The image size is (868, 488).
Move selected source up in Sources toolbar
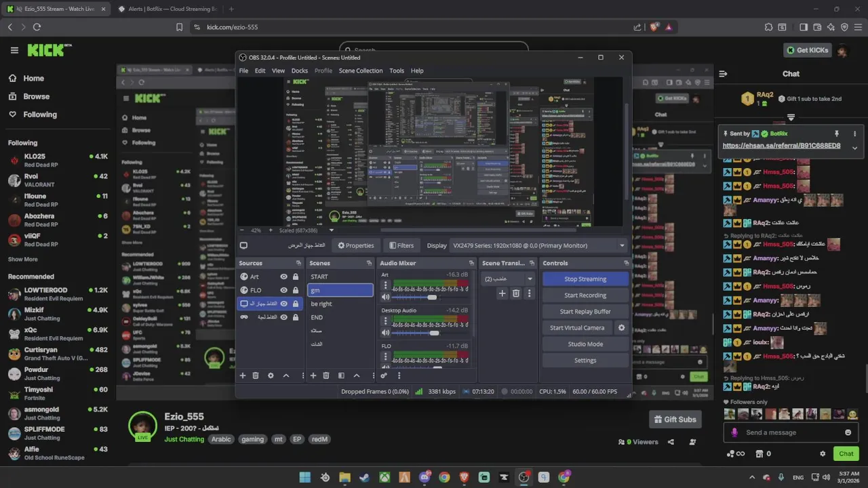(286, 375)
